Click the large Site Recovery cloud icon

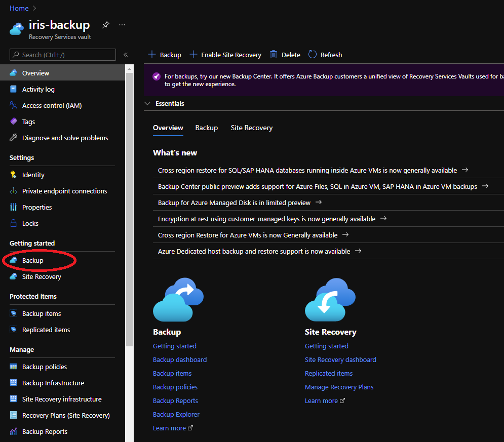(330, 300)
